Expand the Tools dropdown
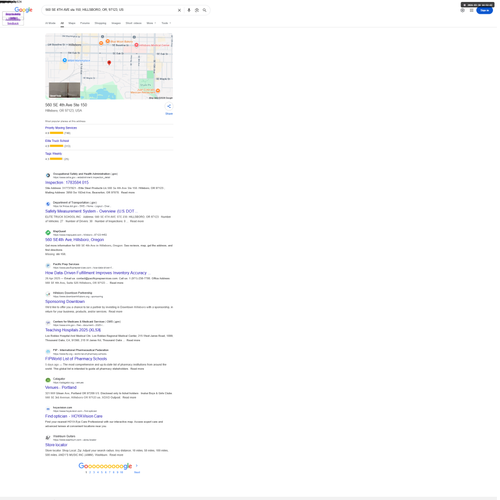The width and height of the screenshot is (500, 500). click(166, 23)
